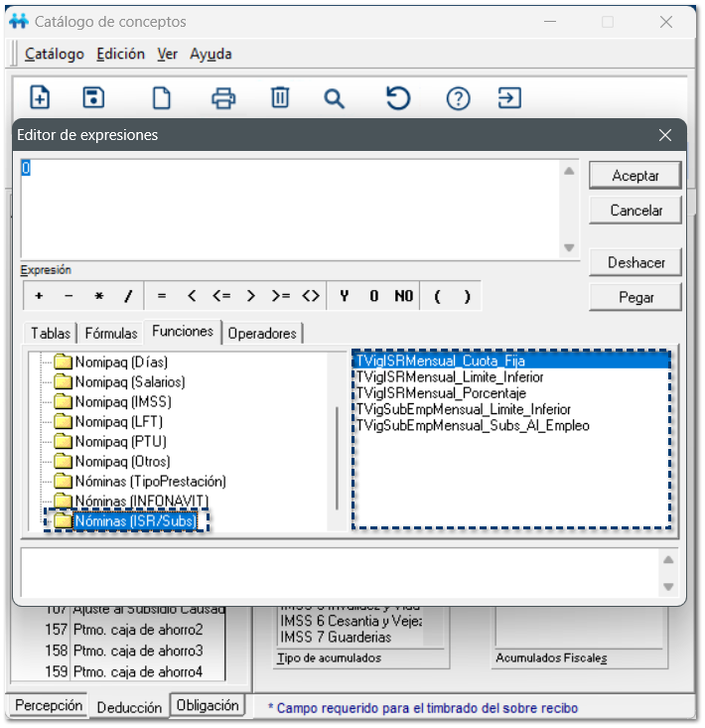Viewport: 705px width, 728px height.
Task: Click the trash delete icon
Action: coord(280,97)
